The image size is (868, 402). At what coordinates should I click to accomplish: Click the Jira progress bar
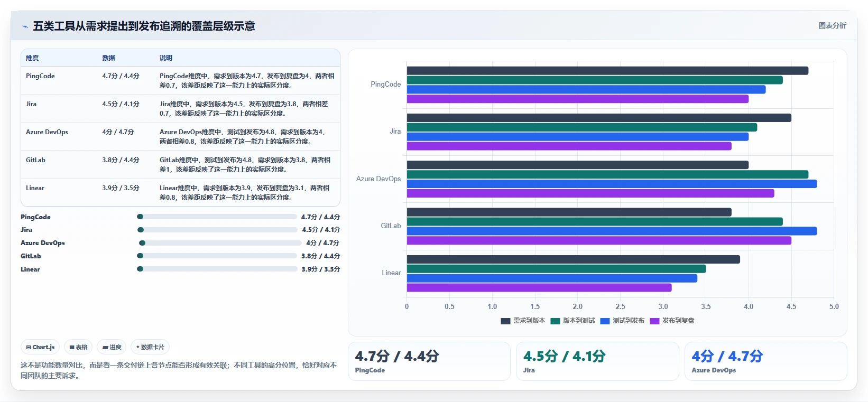[217, 230]
